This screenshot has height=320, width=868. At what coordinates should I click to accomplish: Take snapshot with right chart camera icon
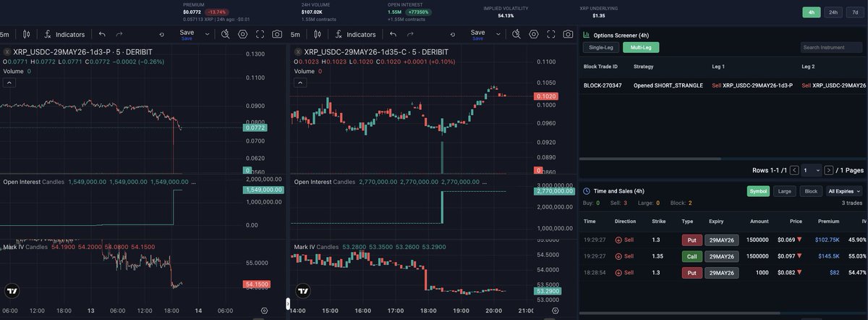point(569,34)
